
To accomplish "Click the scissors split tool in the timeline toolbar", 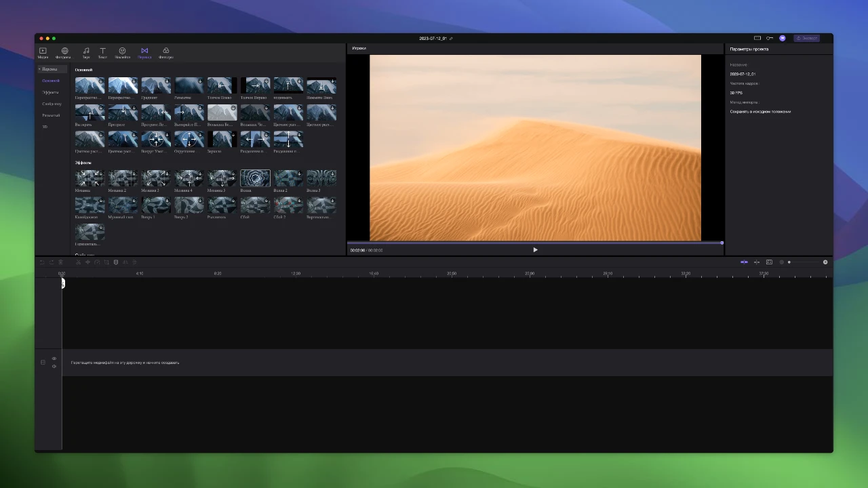I will (x=78, y=262).
